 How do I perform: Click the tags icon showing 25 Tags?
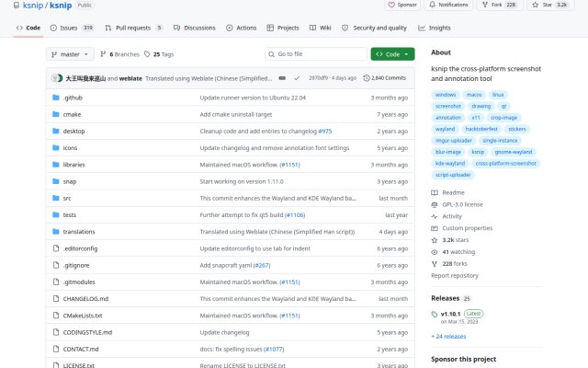(147, 54)
